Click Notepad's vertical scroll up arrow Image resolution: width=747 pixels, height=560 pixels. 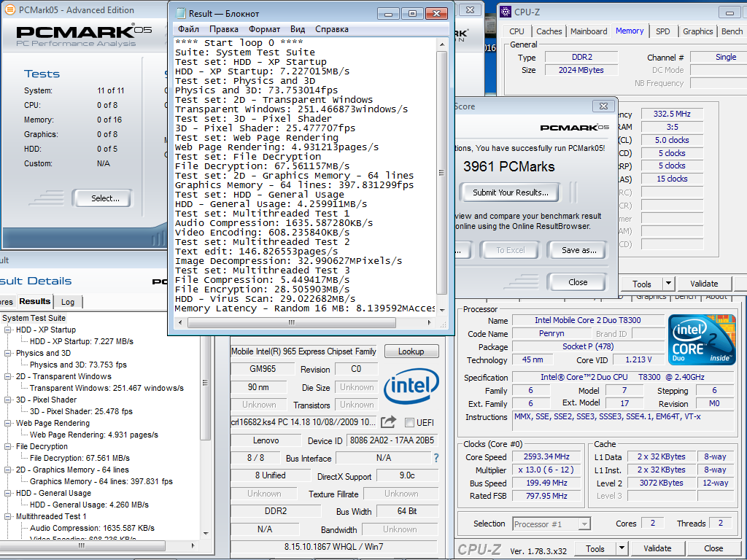coord(442,44)
